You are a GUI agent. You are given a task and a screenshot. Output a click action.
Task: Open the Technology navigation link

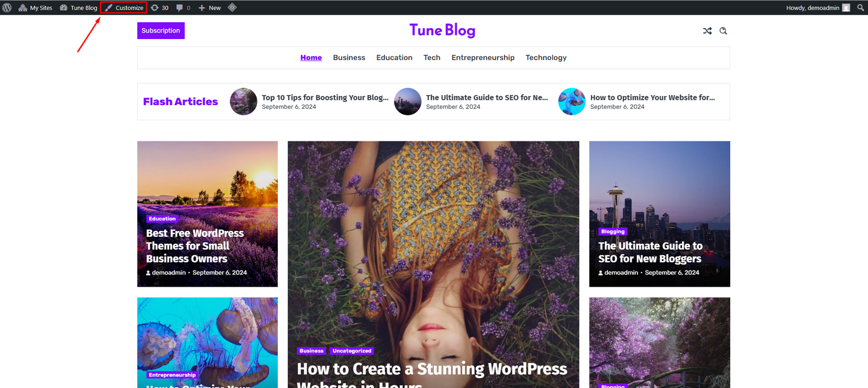pyautogui.click(x=546, y=57)
